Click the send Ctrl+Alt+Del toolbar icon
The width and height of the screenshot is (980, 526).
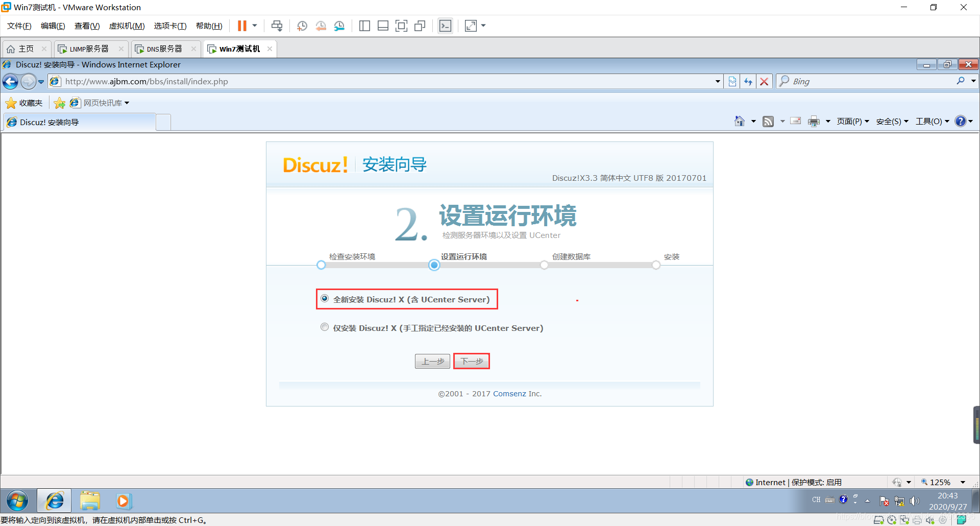click(x=277, y=26)
